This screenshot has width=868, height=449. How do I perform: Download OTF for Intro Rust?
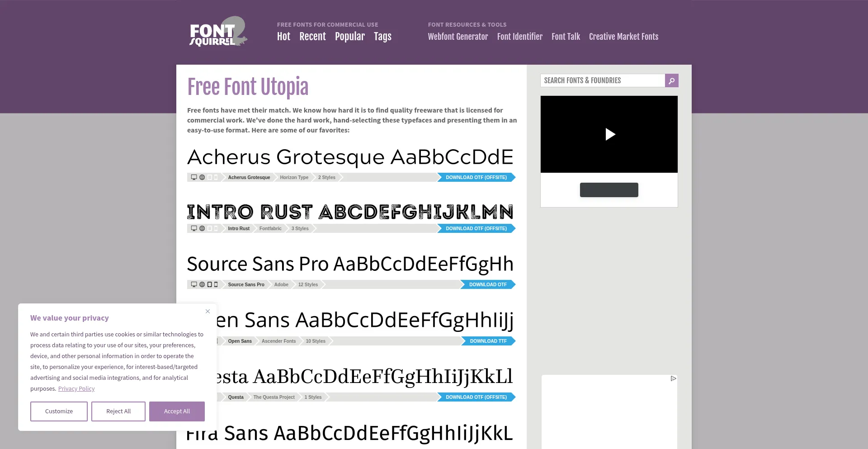[x=476, y=228]
